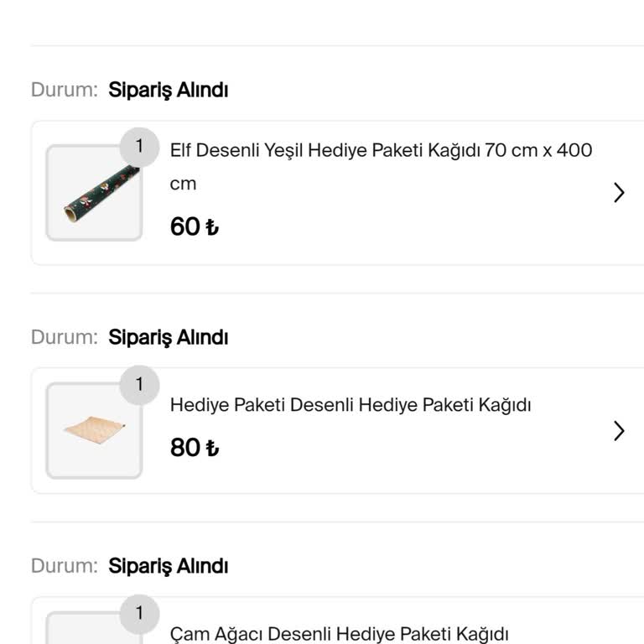Open the Elf Desenli Yeşil Hediye Paketi Kağıdı title
The image size is (644, 644).
coord(381,151)
